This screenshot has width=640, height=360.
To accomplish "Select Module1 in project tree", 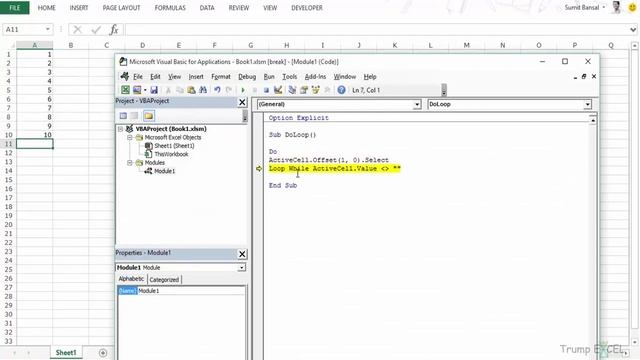I will click(x=164, y=171).
